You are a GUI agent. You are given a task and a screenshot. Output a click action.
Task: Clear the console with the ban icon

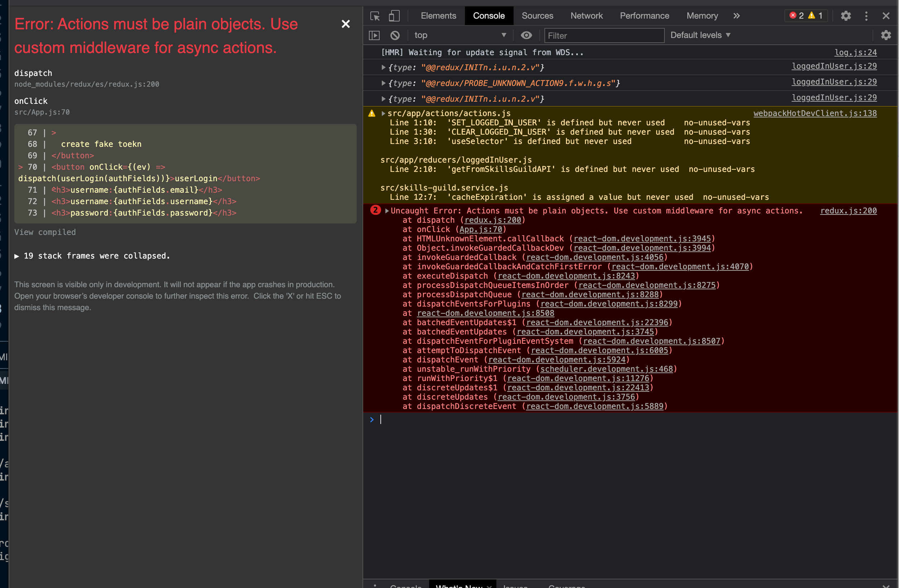pos(395,35)
